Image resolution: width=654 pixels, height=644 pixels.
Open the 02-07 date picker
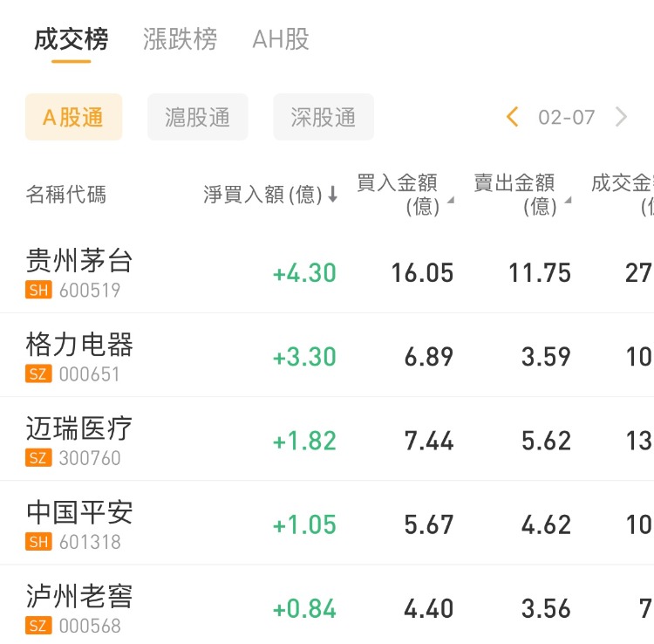pyautogui.click(x=566, y=117)
